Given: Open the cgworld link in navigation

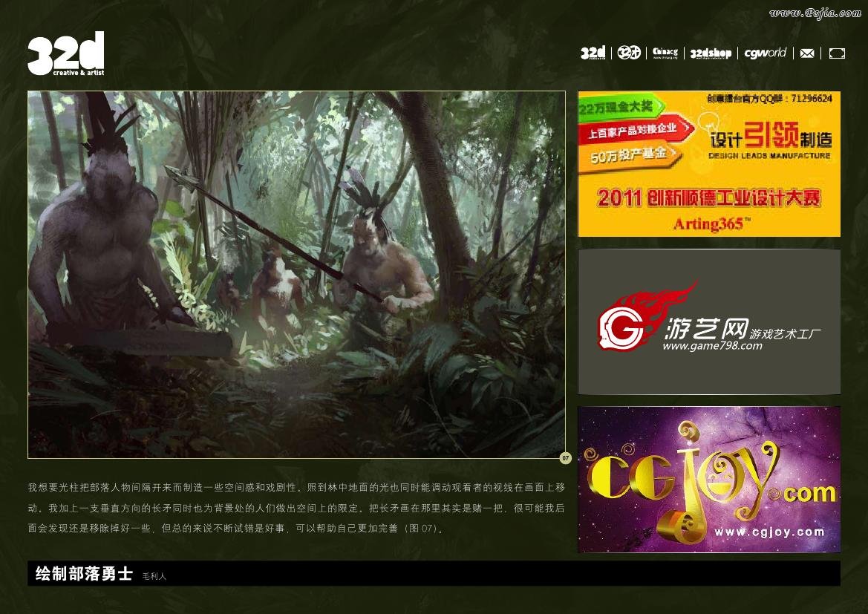Looking at the screenshot, I should click(x=765, y=53).
